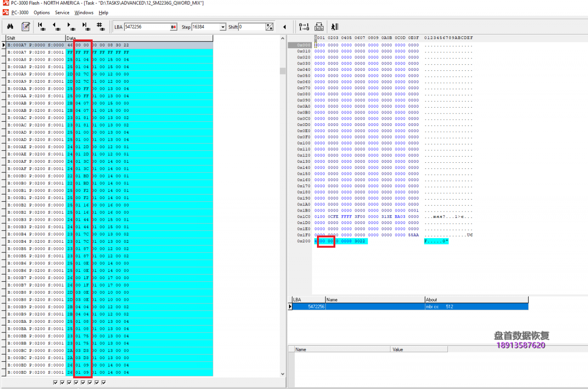Toggle the first byte column checkbox
The height and width of the screenshot is (389, 588).
coord(56,382)
